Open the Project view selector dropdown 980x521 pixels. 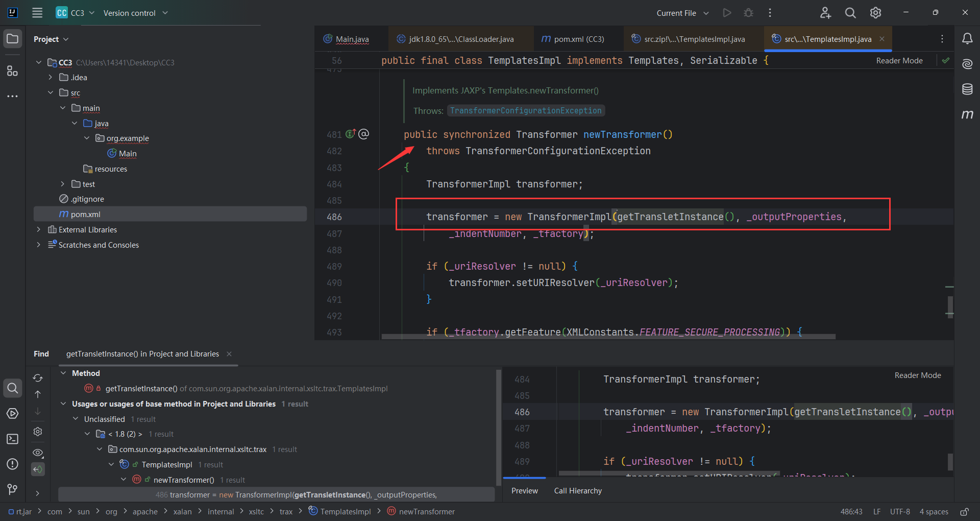51,39
